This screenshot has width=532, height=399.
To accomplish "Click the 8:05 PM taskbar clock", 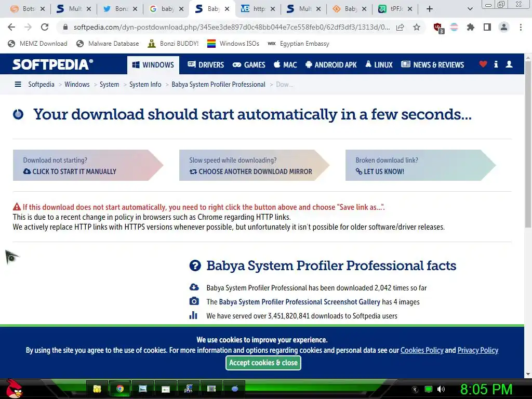I will (486, 389).
